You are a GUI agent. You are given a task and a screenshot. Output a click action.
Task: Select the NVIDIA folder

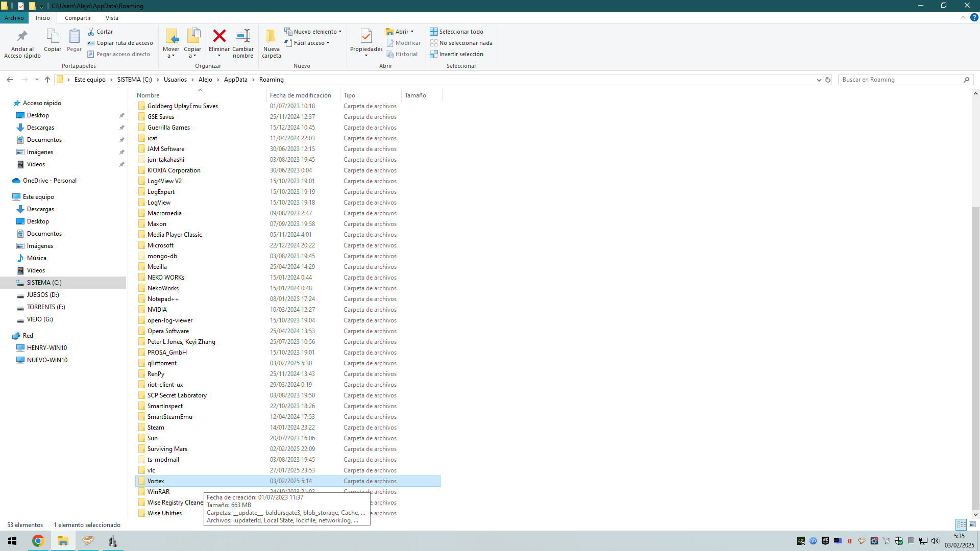click(x=287, y=310)
